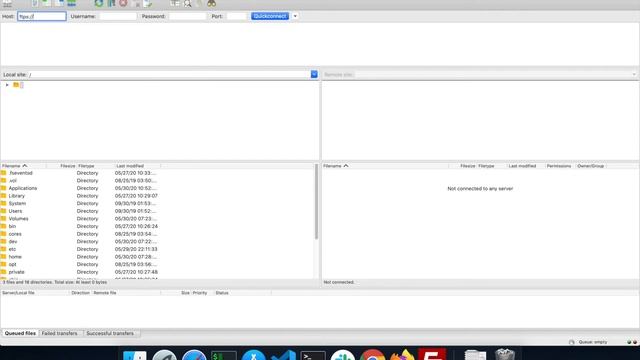Image resolution: width=640 pixels, height=360 pixels.
Task: Click the Port input field
Action: coord(237,16)
